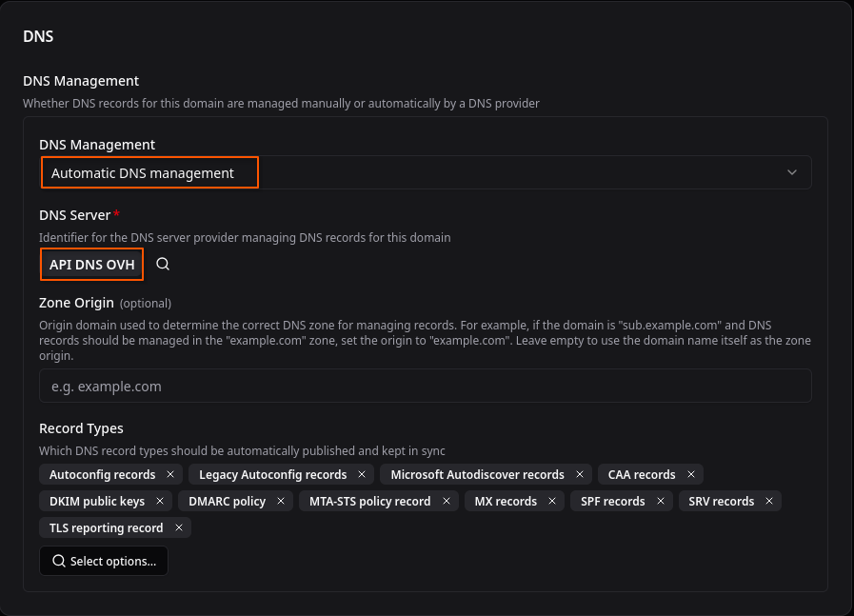Delete the CAA records chip
The width and height of the screenshot is (854, 616).
(690, 474)
